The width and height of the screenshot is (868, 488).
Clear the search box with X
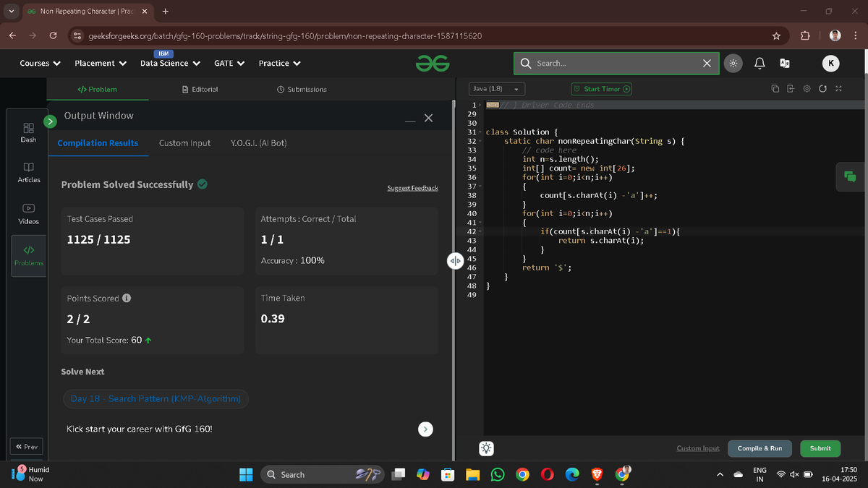707,64
